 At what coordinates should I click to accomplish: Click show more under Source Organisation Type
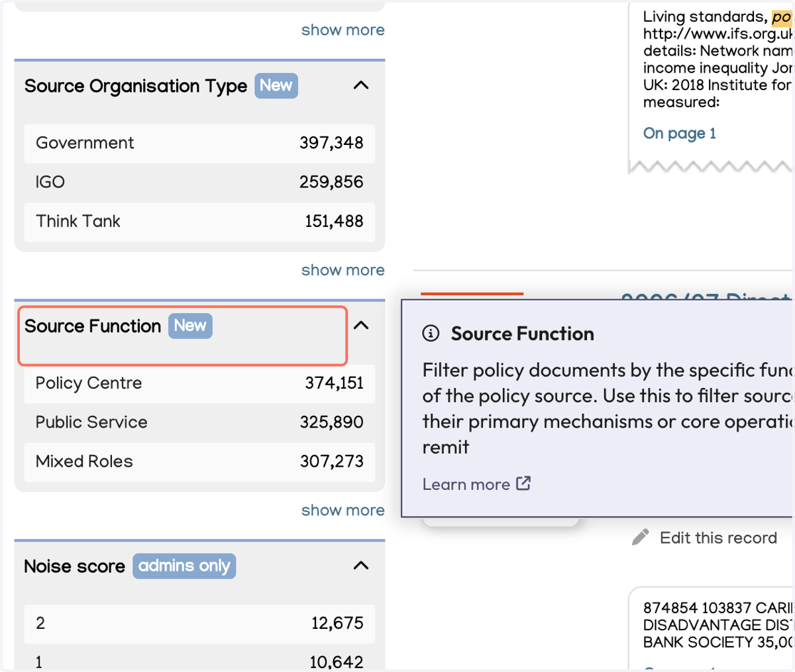[343, 270]
